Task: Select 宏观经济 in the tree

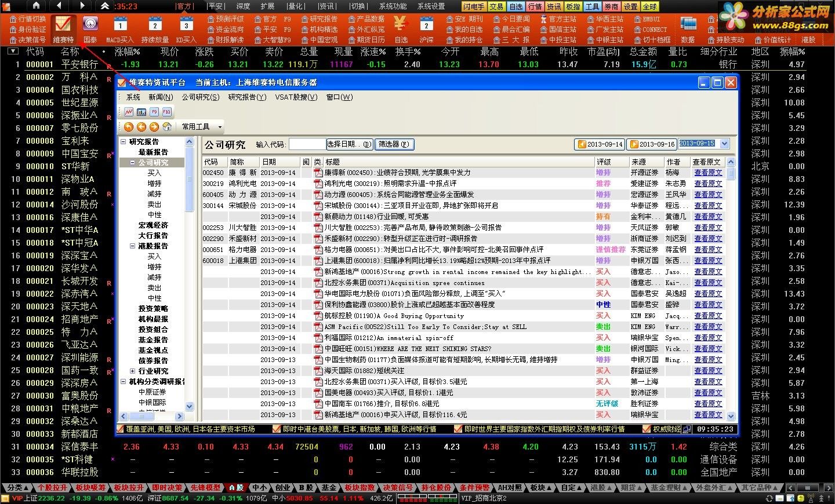Action: pos(153,225)
